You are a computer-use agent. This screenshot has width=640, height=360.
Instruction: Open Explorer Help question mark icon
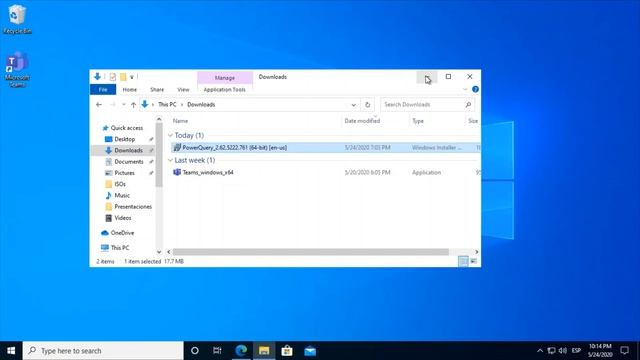pos(475,89)
